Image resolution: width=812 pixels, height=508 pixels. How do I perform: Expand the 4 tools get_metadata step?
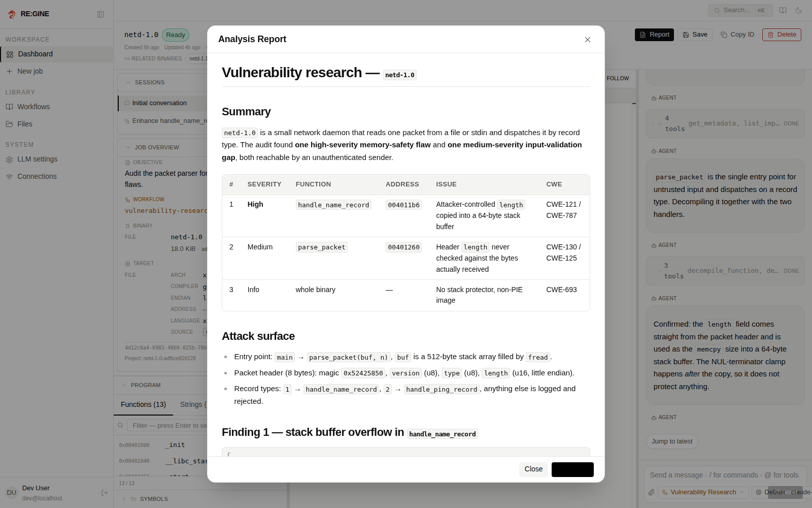(x=725, y=123)
